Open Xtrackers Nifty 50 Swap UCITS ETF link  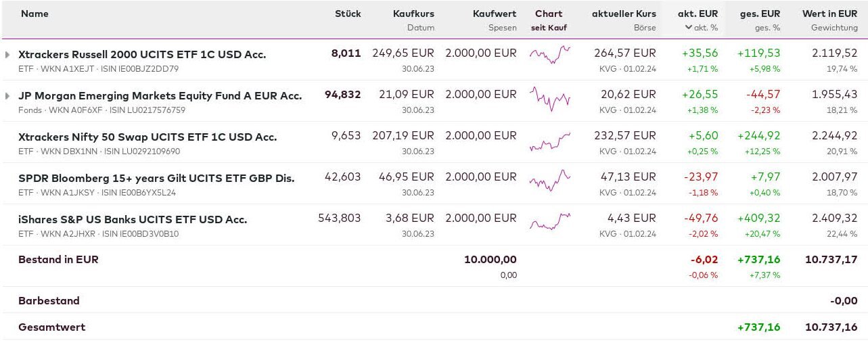coord(147,137)
